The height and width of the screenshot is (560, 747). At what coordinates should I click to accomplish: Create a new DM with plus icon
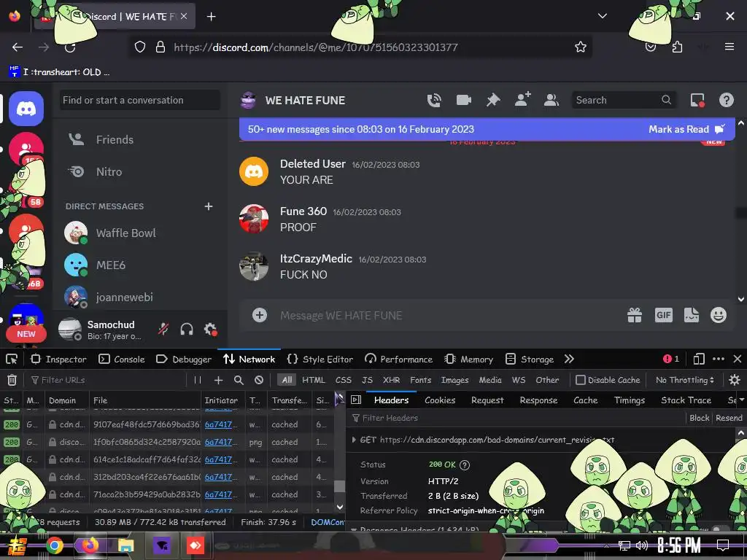208,206
